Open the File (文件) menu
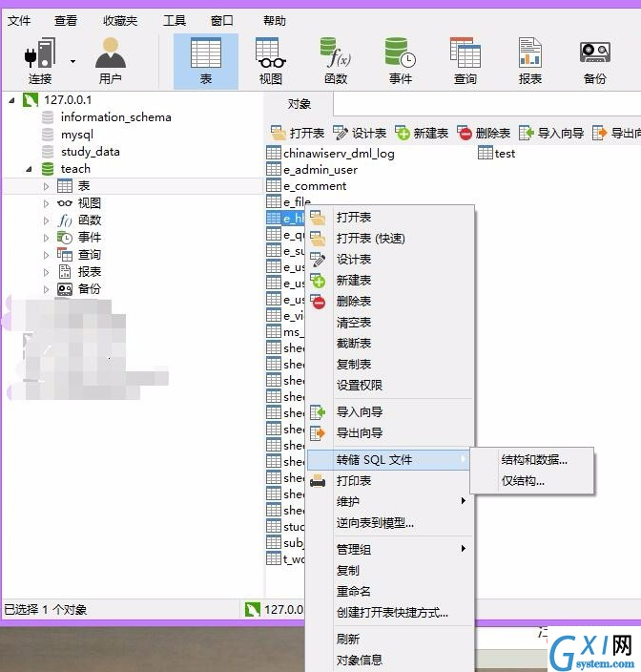 point(19,21)
